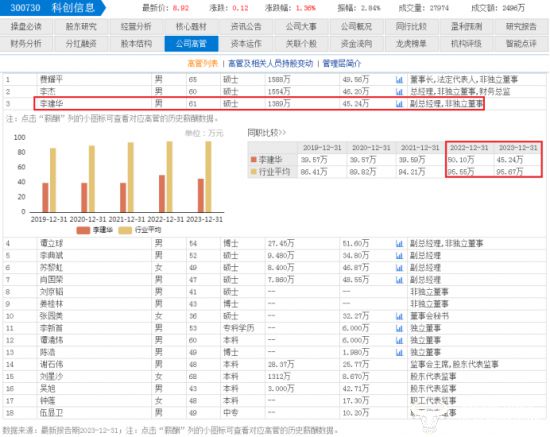
Task: Click the 高管列表 link
Action: click(x=203, y=63)
